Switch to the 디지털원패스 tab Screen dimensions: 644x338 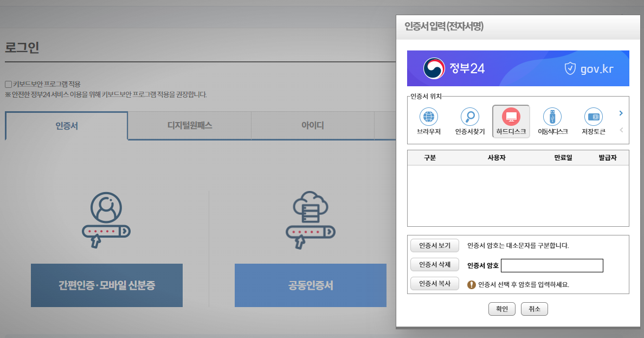[189, 125]
